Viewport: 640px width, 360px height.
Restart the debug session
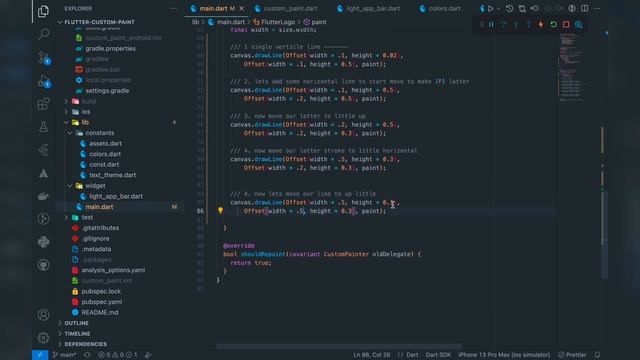coord(553,24)
